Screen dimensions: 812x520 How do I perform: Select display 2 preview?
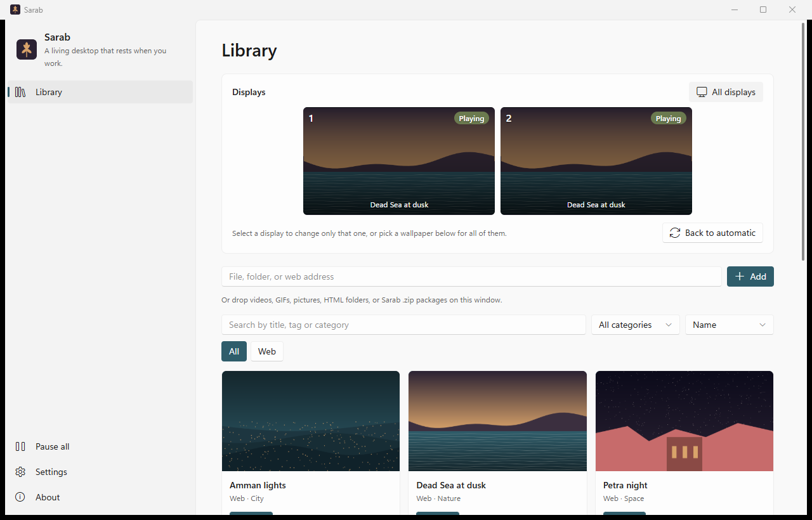[x=596, y=161]
